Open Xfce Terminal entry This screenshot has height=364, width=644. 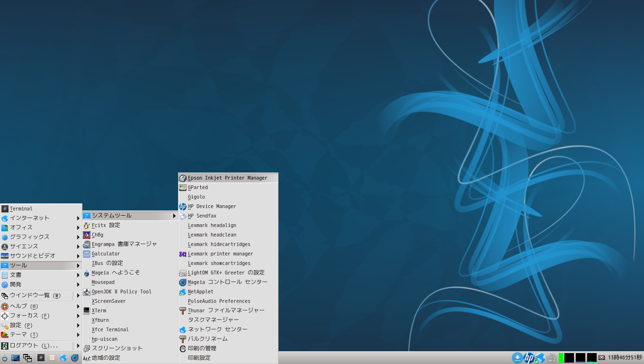coord(130,329)
